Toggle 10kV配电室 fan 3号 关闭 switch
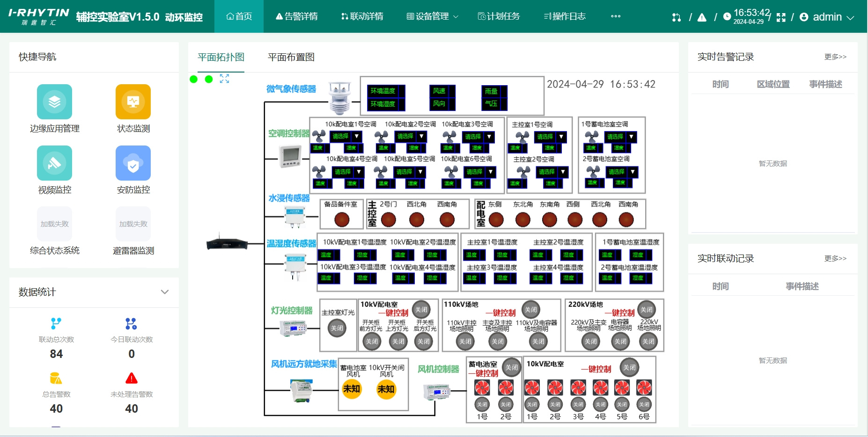 (x=578, y=404)
